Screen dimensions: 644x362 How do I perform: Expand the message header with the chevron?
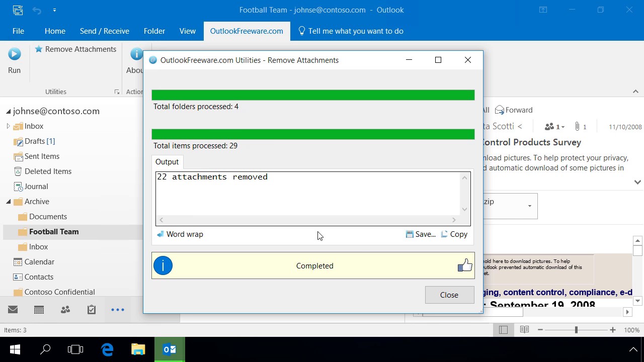pos(637,182)
